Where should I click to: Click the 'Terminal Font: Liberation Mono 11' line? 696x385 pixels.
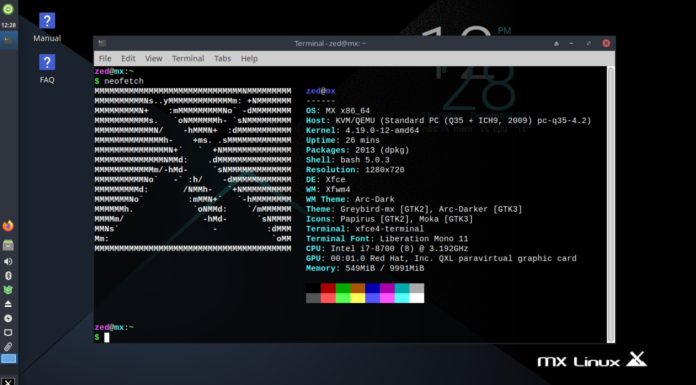click(387, 239)
